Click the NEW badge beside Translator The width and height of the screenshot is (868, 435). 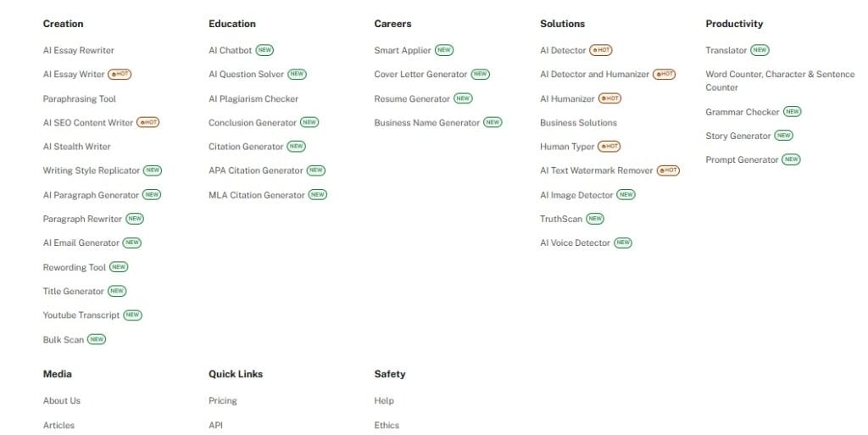[x=759, y=51]
